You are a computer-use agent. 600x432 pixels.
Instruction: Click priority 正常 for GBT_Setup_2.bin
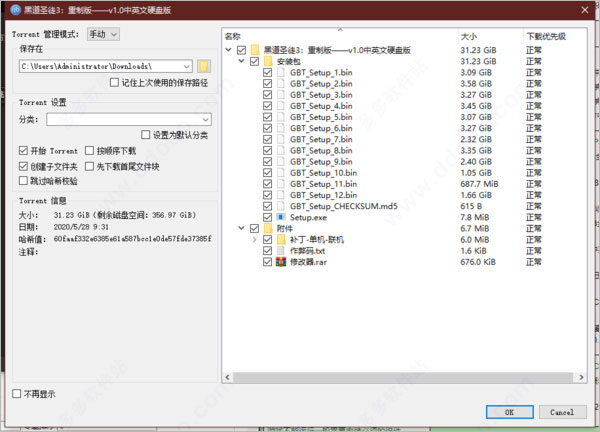tap(534, 84)
